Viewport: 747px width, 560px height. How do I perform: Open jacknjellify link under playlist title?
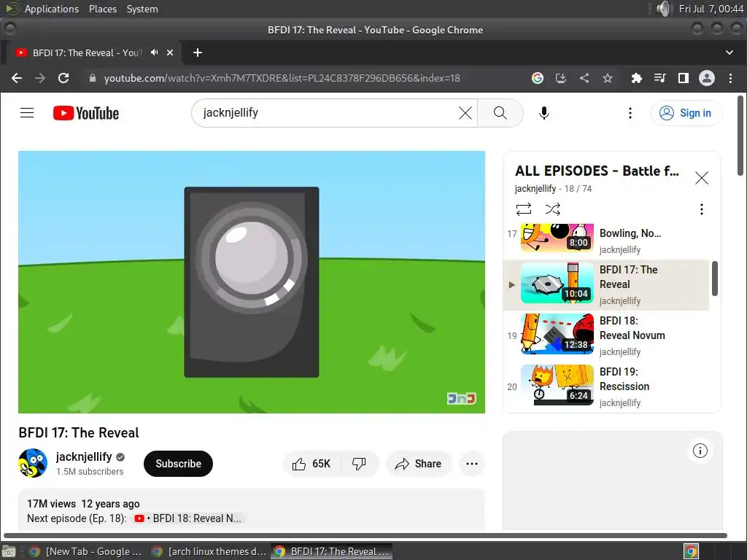click(x=535, y=189)
